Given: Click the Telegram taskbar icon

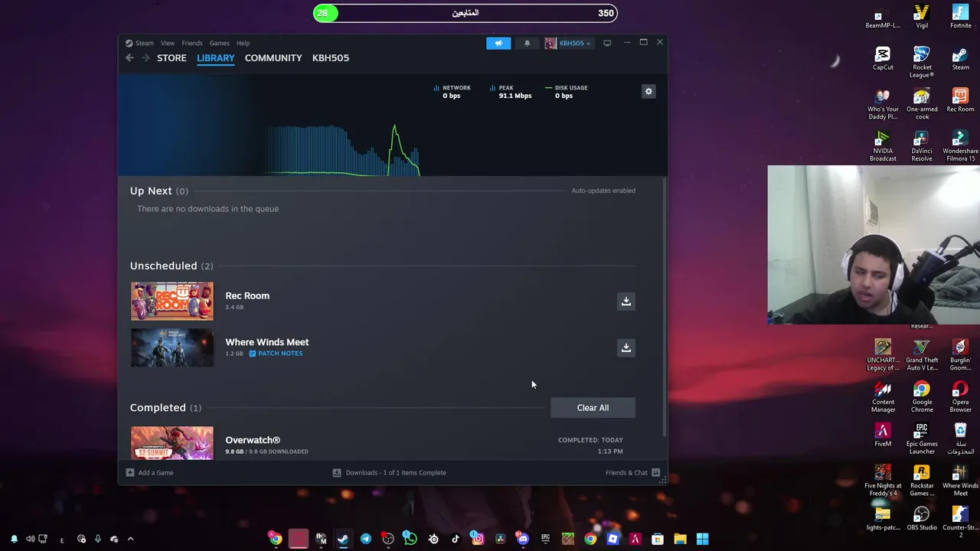Looking at the screenshot, I should [x=365, y=539].
